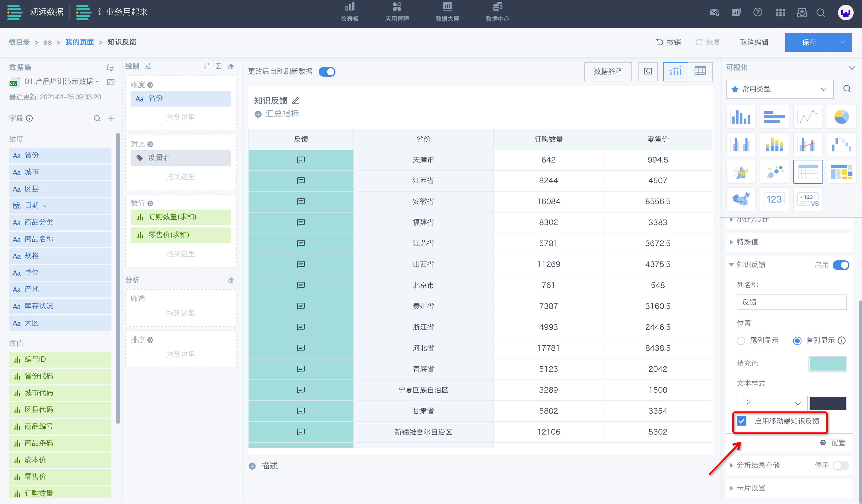Select the 尾列显示 radio option
862x504 pixels.
click(741, 341)
